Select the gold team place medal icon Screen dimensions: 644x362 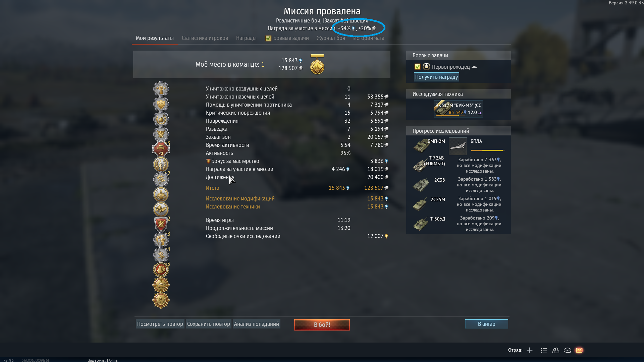317,64
